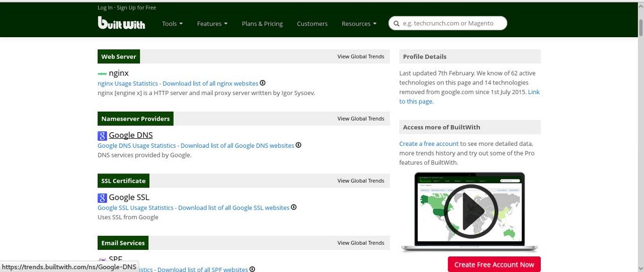Open the Google DNS heading link
This screenshot has width=644, height=272.
pos(131,135)
